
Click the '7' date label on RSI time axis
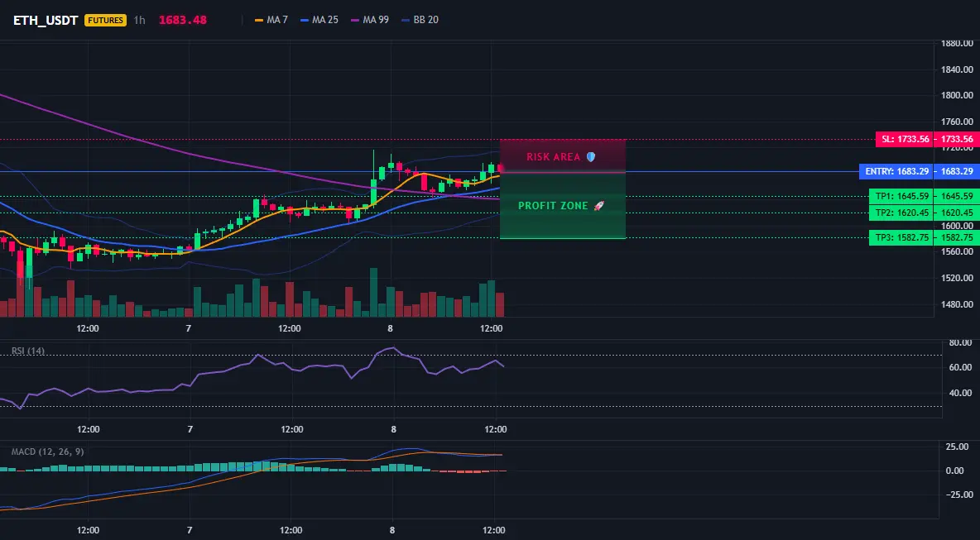(190, 429)
